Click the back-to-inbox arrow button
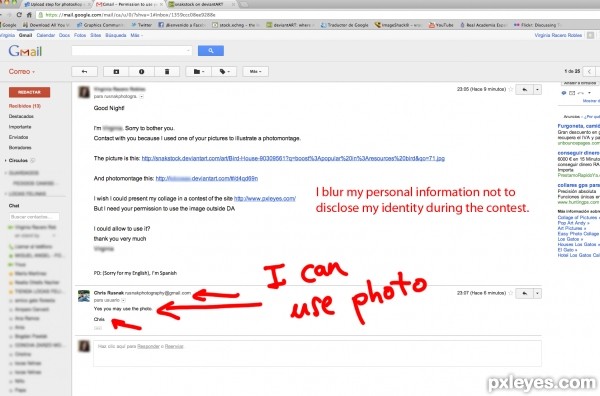 click(85, 72)
